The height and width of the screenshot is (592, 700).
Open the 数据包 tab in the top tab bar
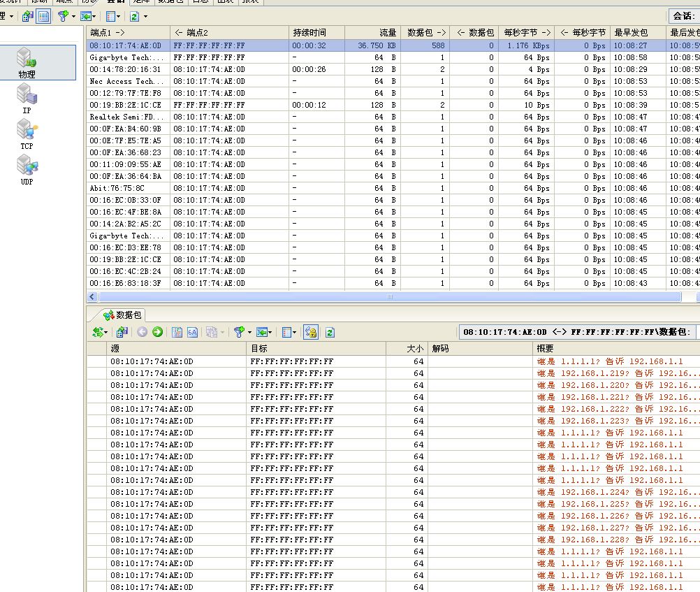click(171, 2)
